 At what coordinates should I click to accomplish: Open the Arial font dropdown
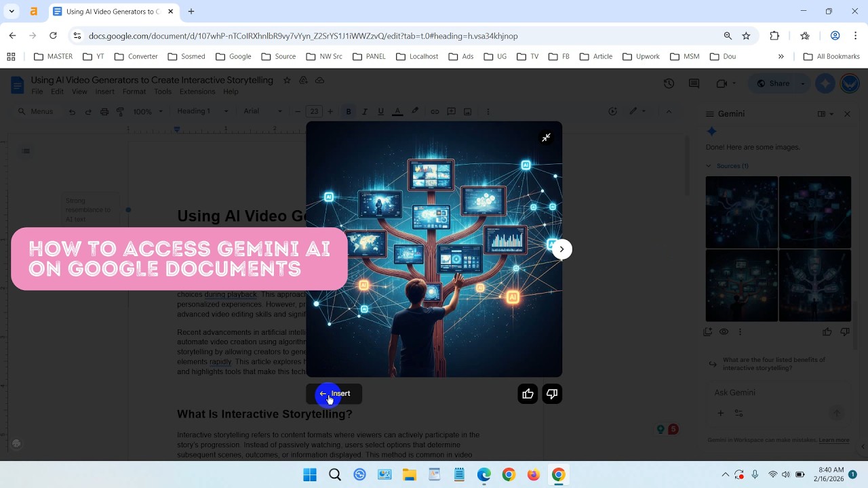[263, 111]
